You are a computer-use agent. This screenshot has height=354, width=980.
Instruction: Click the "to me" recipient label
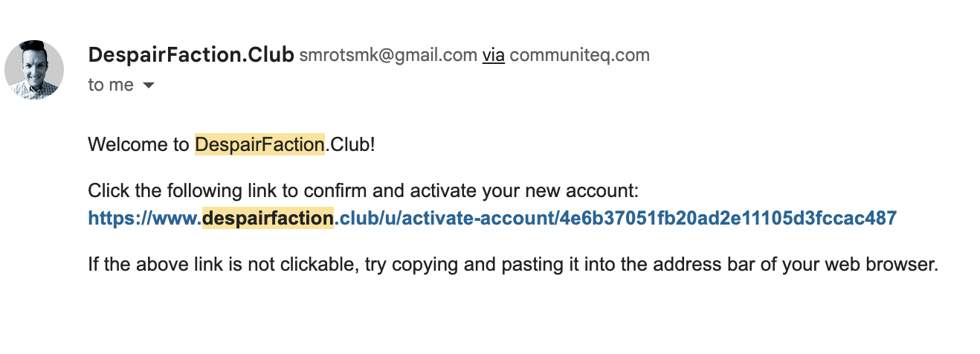[x=111, y=85]
